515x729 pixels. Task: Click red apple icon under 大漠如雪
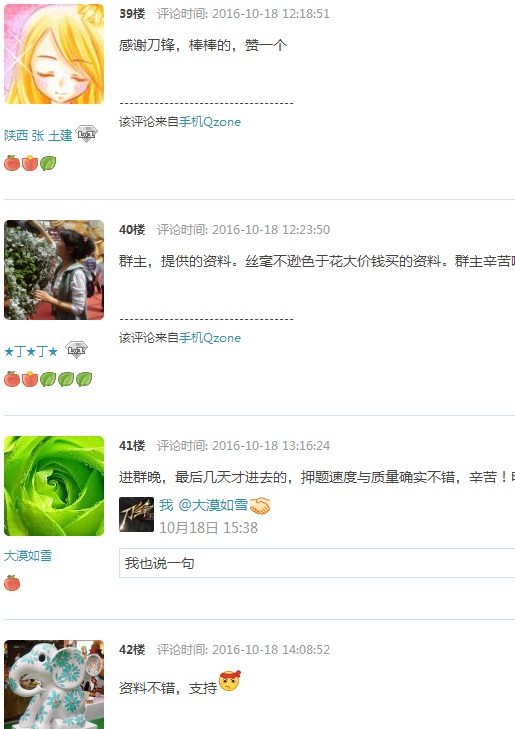coord(12,583)
